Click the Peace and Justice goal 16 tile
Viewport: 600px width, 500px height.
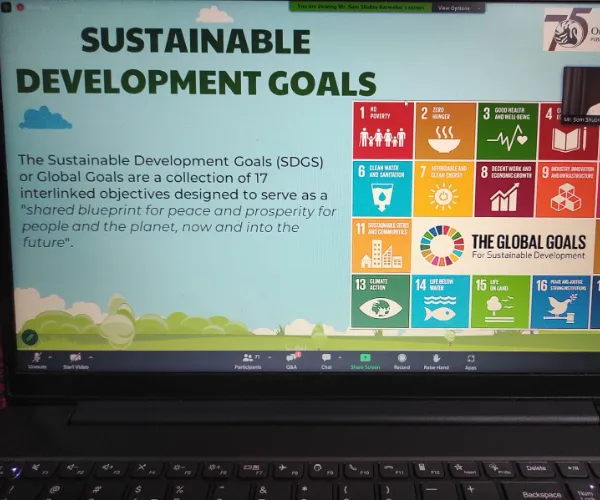click(560, 302)
